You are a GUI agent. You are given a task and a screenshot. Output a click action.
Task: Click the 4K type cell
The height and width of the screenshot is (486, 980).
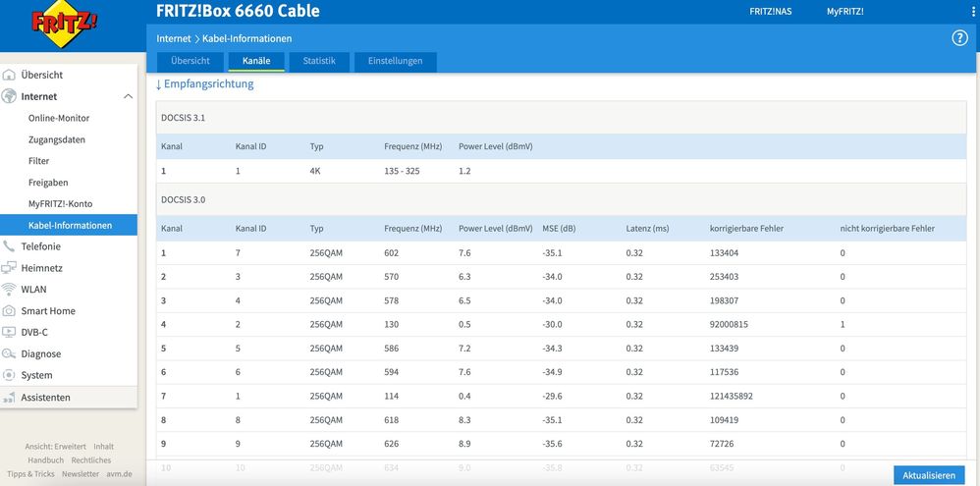coord(315,171)
